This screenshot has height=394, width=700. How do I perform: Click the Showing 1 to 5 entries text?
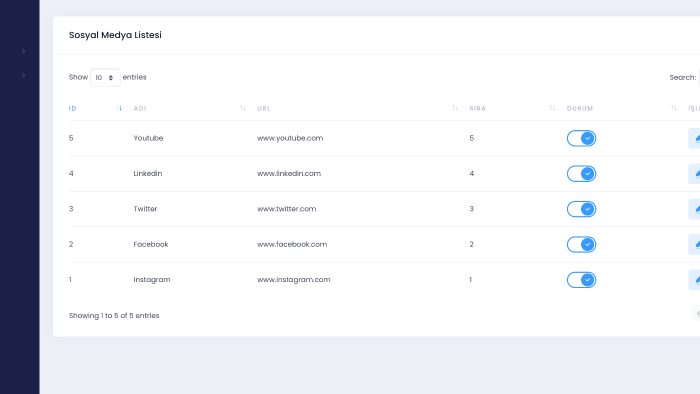click(114, 315)
